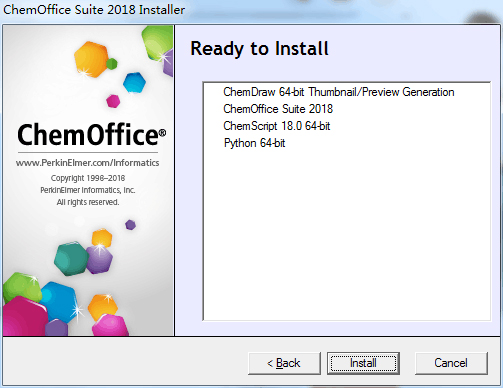Click the small purple hexagon below the copyright

130,225
